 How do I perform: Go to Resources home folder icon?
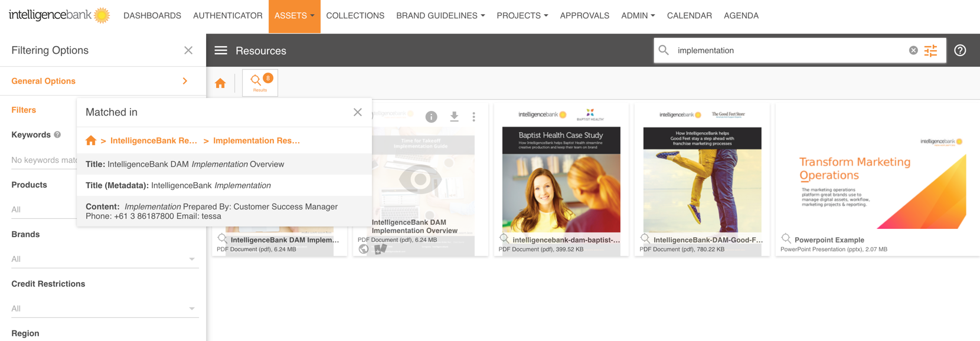coord(220,83)
